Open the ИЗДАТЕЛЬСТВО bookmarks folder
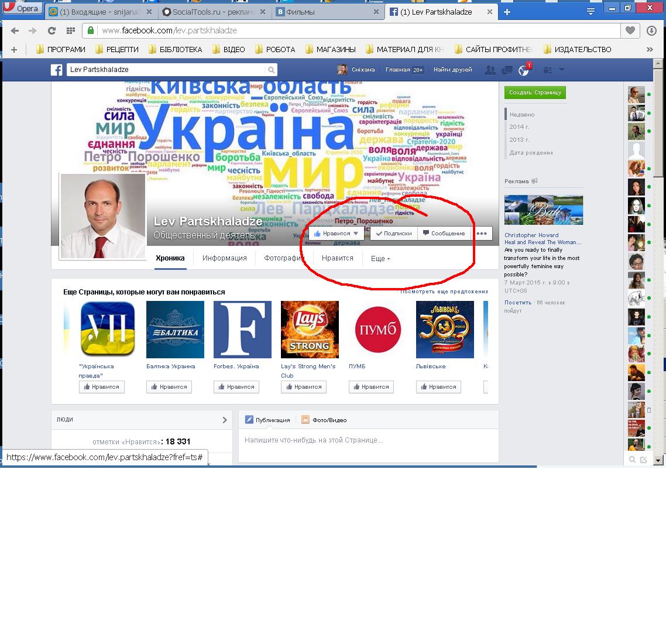The height and width of the screenshot is (644, 666). (x=577, y=50)
